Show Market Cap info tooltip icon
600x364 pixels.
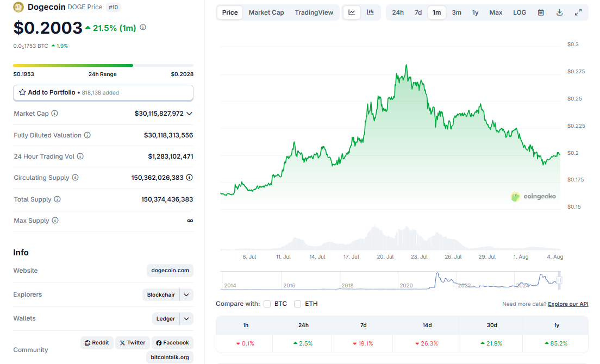click(55, 114)
